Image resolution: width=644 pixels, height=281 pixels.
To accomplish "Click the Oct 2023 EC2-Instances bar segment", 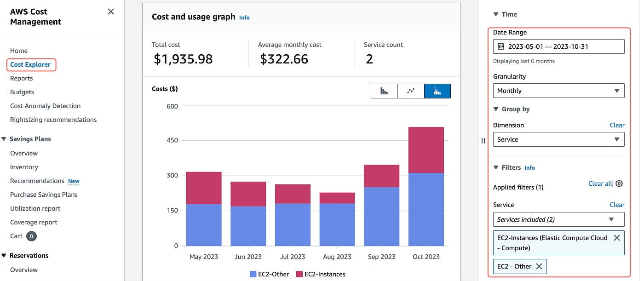I will pyautogui.click(x=426, y=150).
